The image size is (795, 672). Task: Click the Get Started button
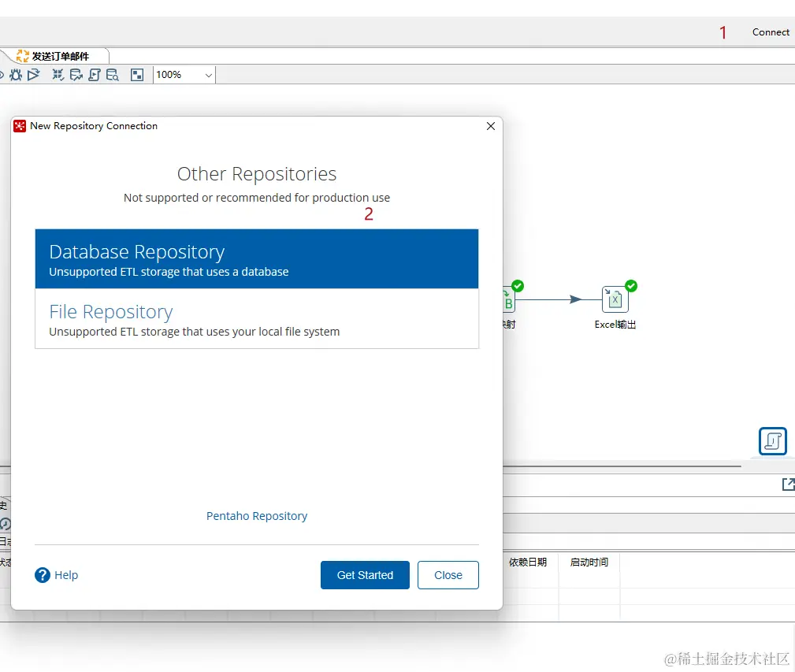tap(365, 575)
